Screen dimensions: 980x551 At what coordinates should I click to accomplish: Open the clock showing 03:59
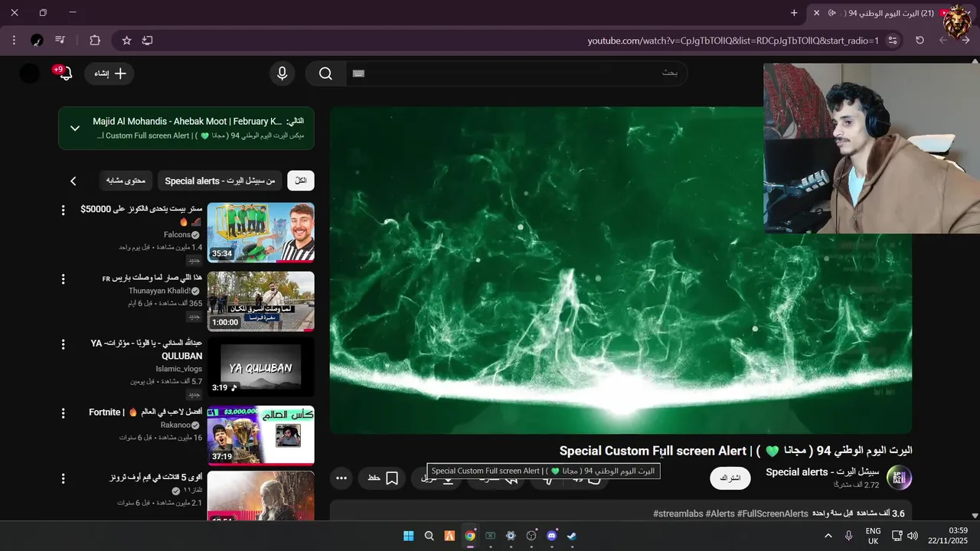pyautogui.click(x=959, y=530)
